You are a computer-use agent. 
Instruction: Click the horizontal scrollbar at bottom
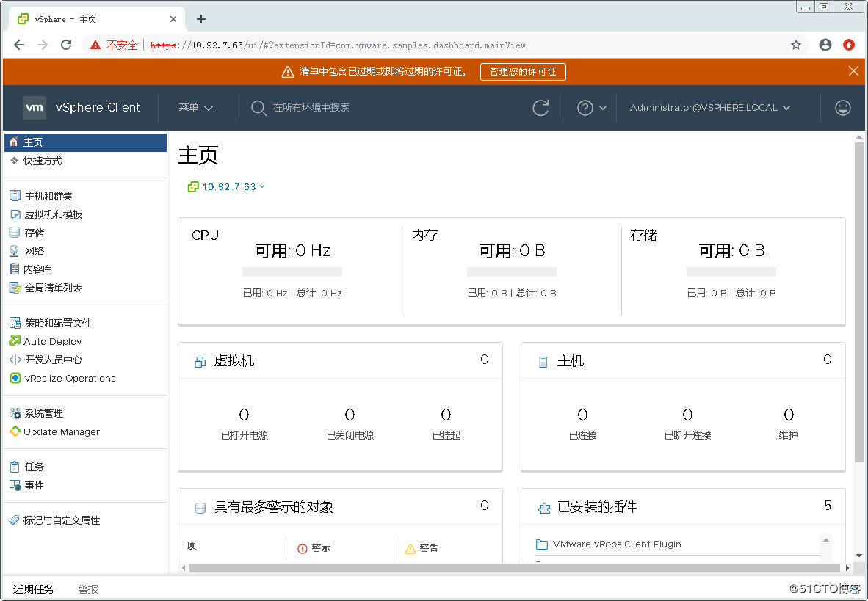pos(514,568)
